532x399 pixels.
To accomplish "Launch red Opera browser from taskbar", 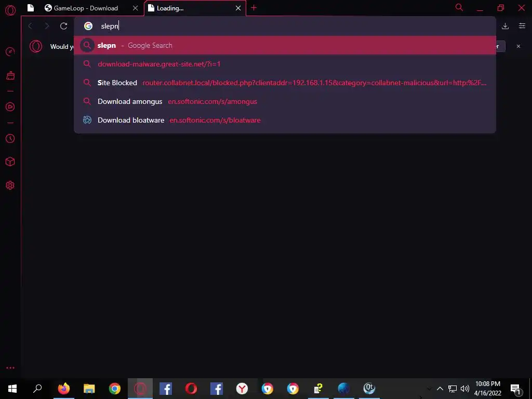I will [x=191, y=389].
